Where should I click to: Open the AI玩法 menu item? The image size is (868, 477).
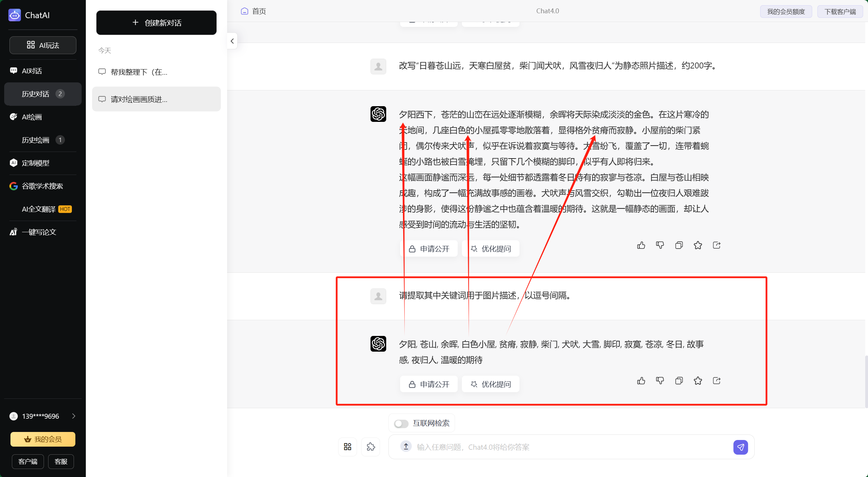pyautogui.click(x=43, y=45)
